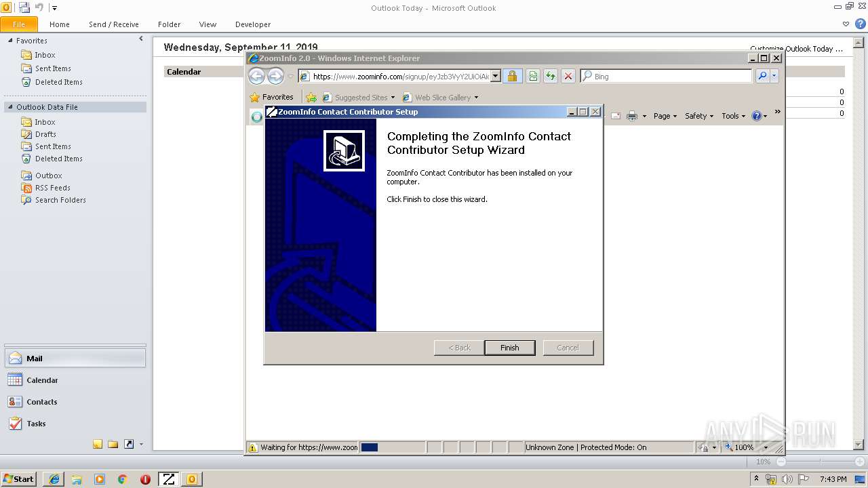Select Sent Items under Favorites
Image resolution: width=868 pixels, height=488 pixels.
tap(53, 68)
